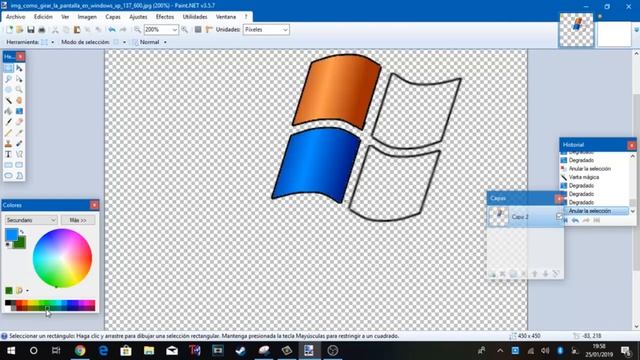Select the Pan hand tool
This screenshot has height=360, width=640.
(x=19, y=100)
